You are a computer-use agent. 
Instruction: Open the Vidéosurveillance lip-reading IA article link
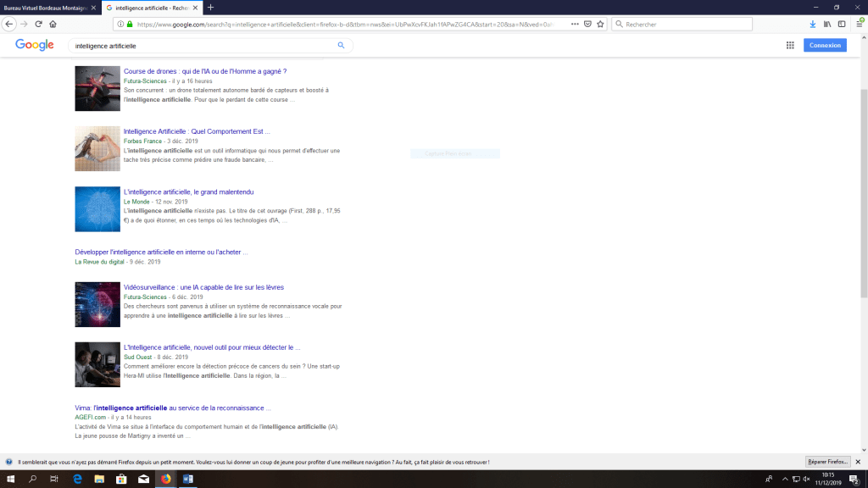click(203, 287)
